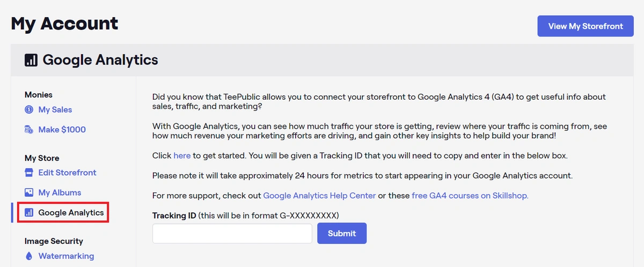
Task: Click the dollar coin icon beside My Sales
Action: pos(29,109)
